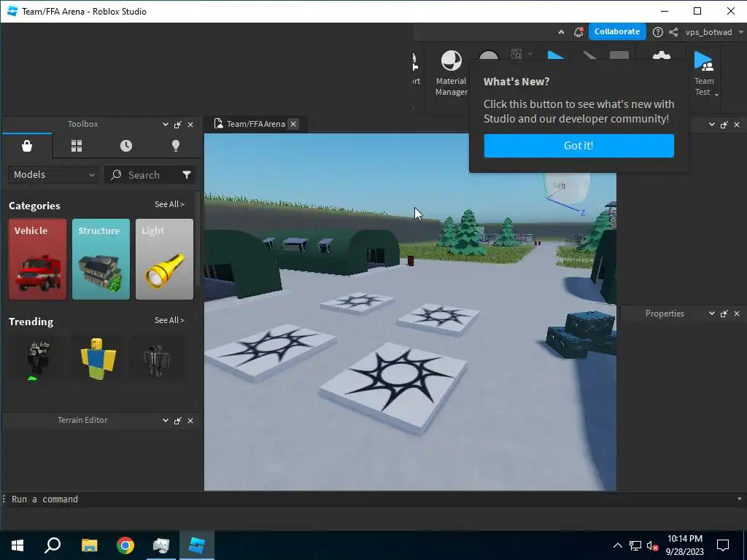Open Google Chrome from the taskbar
The image size is (747, 560).
(x=125, y=545)
